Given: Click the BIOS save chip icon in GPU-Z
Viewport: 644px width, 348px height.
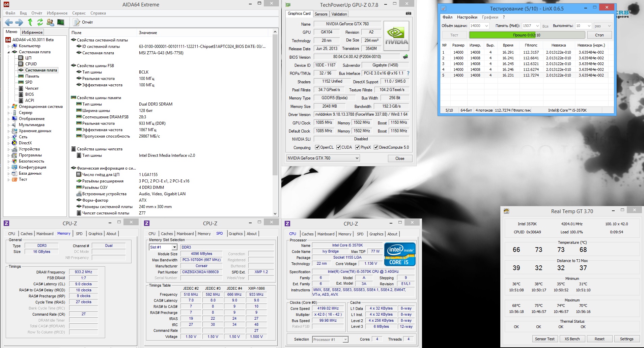Looking at the screenshot, I should (405, 57).
